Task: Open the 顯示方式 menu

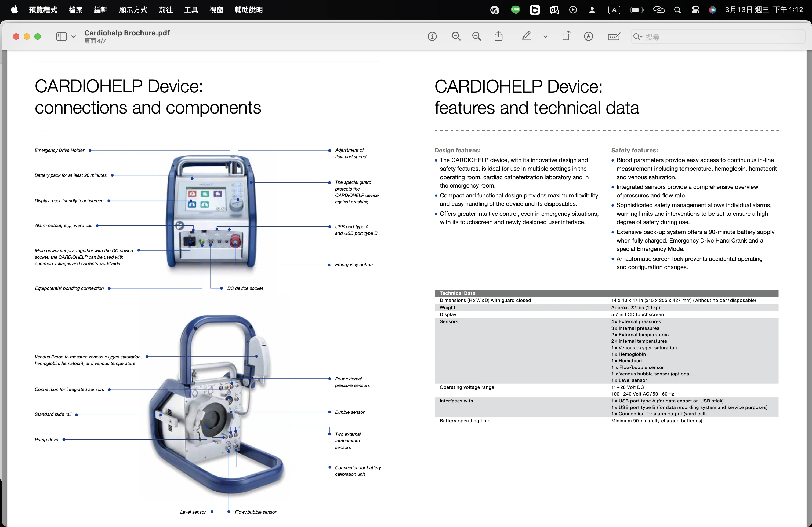Action: [133, 10]
